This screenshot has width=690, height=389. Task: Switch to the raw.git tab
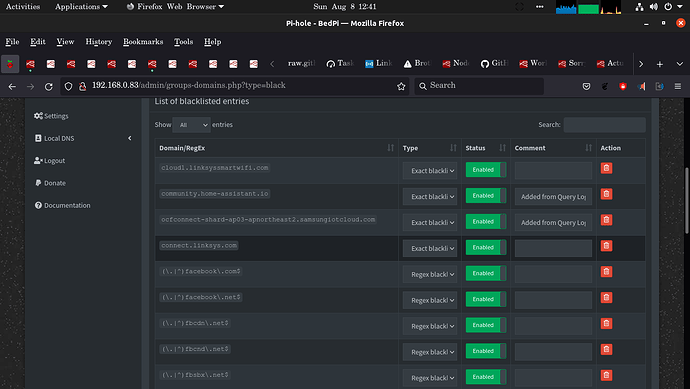301,64
